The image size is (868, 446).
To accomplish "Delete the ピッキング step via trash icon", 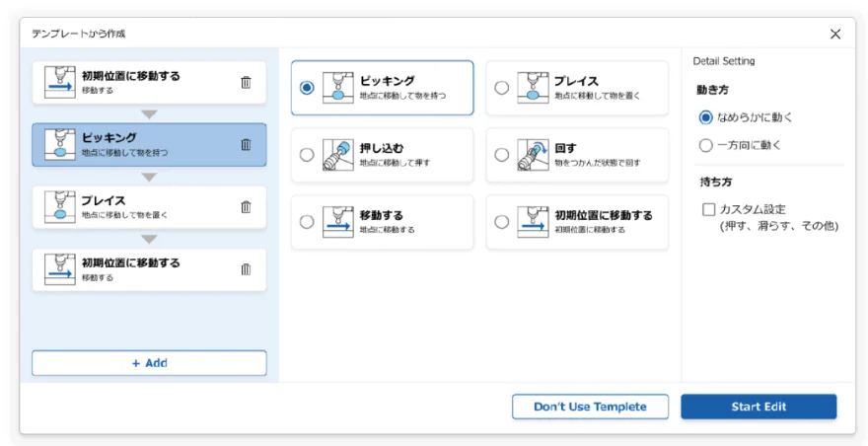I will (246, 145).
